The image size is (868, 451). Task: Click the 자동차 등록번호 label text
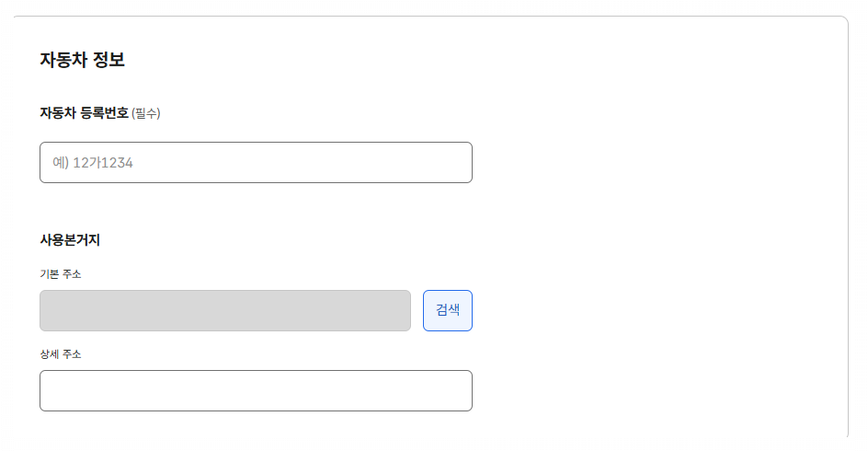point(85,113)
